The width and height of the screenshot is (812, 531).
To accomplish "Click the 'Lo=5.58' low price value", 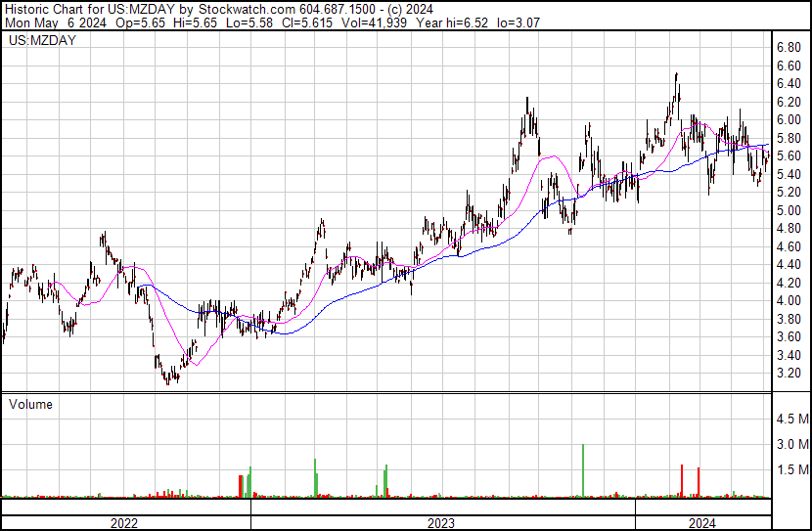I will tap(250, 22).
